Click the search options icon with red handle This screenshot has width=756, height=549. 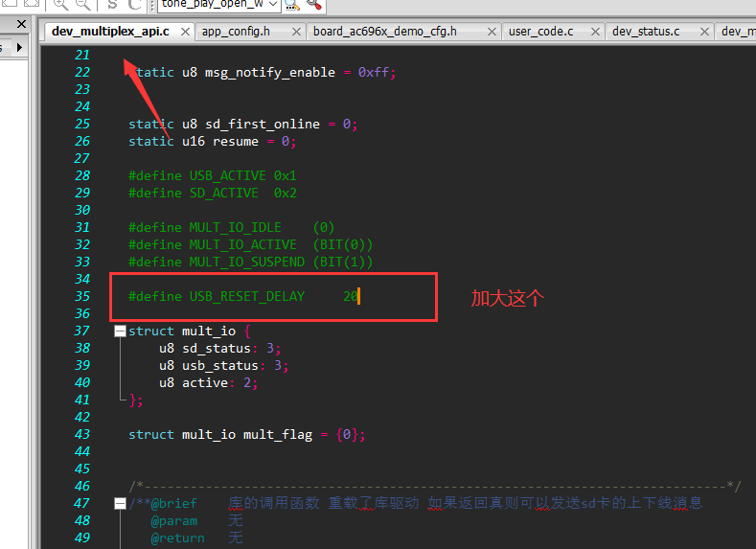pyautogui.click(x=314, y=5)
